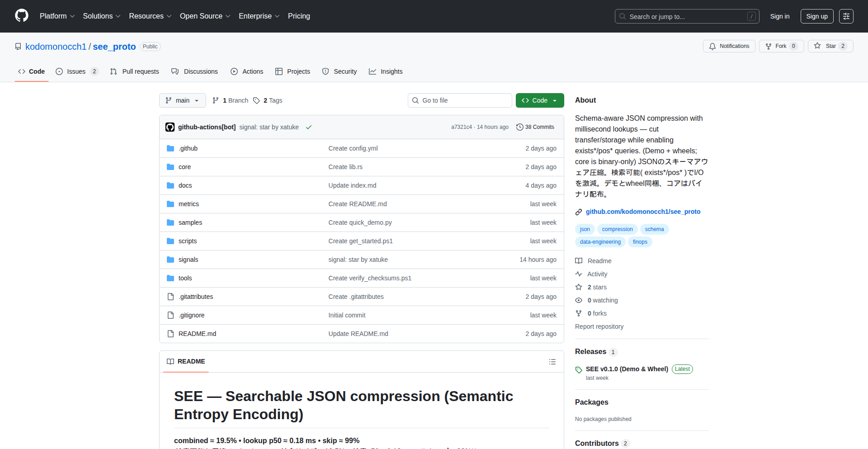Expand the main branch selector
This screenshot has height=449, width=868.
182,100
